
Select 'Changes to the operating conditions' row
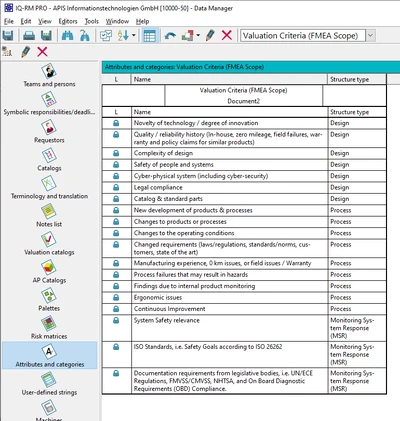coord(244,233)
